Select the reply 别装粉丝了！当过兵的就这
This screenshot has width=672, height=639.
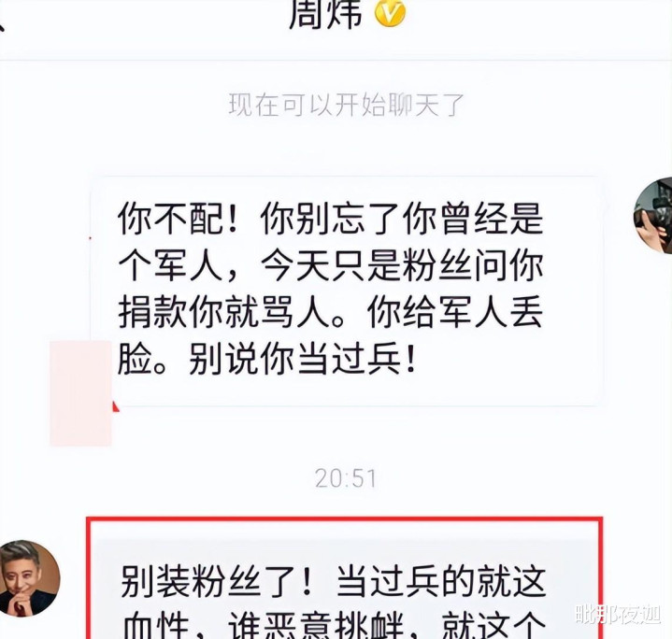point(334,582)
